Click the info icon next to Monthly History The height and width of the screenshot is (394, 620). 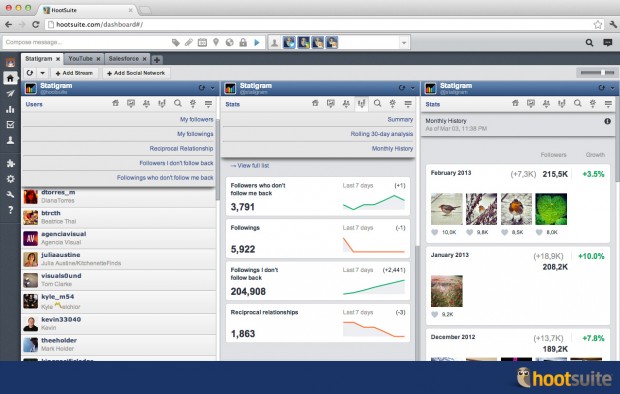coord(607,121)
